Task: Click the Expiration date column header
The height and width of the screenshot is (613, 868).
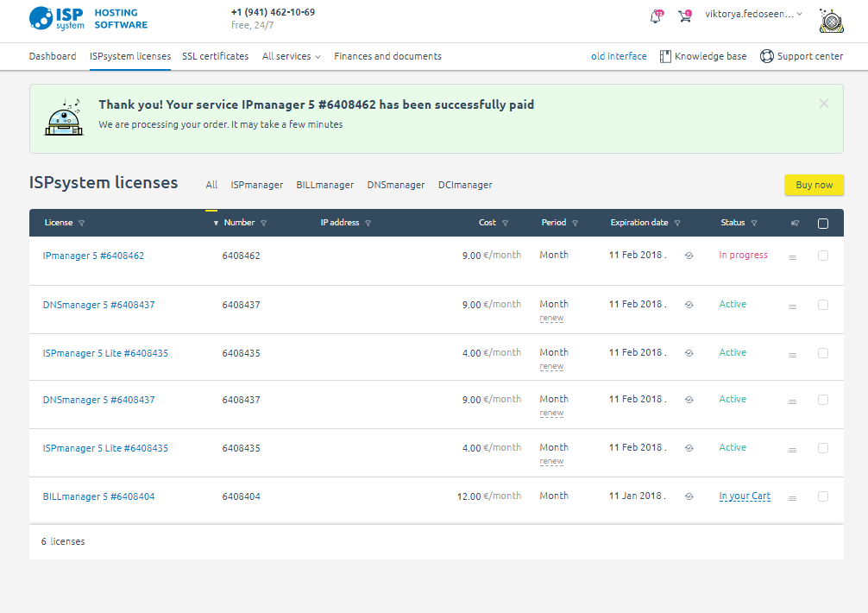Action: coord(638,223)
